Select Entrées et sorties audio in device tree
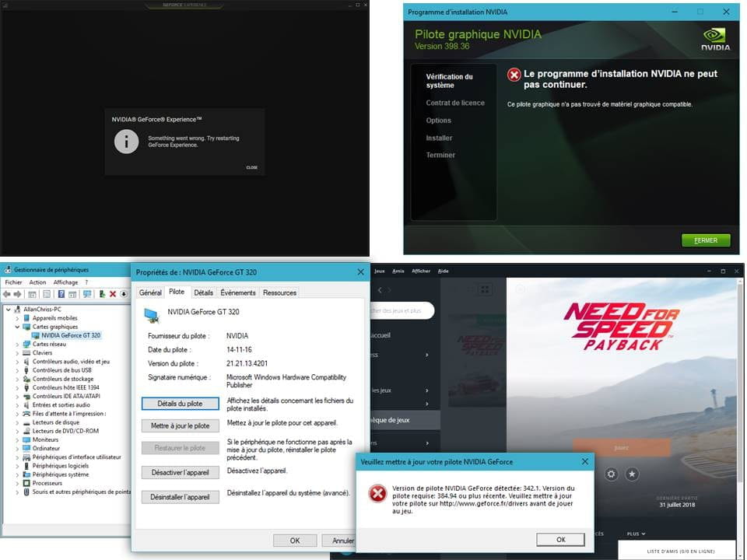 [61, 405]
